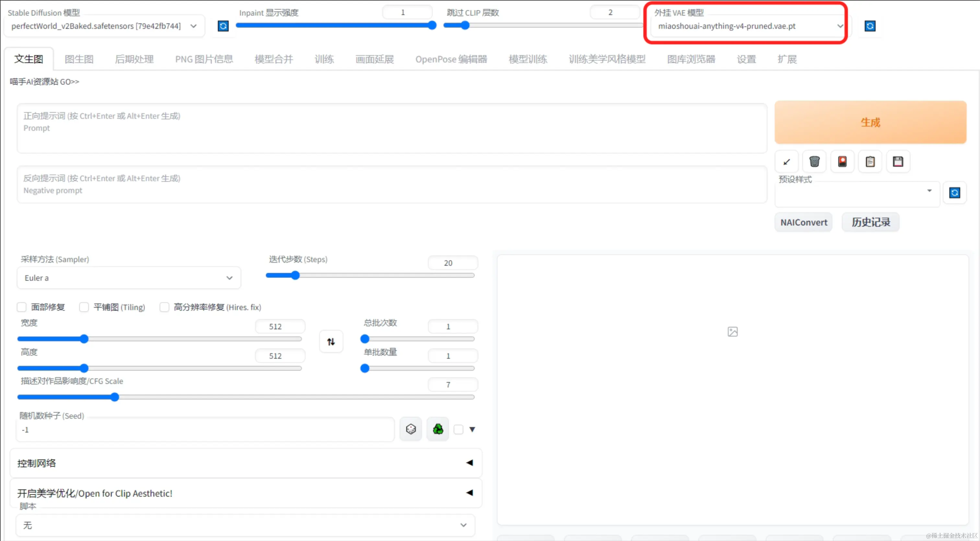Click the 高度 number field showing 512

[280, 356]
